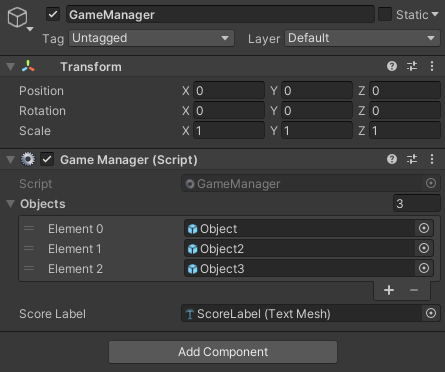Open the GameObject icon picker cube

point(17,17)
